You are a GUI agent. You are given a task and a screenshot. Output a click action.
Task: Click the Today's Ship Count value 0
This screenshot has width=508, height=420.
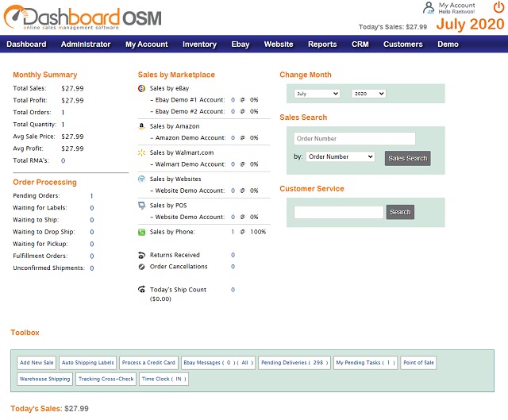click(x=233, y=290)
